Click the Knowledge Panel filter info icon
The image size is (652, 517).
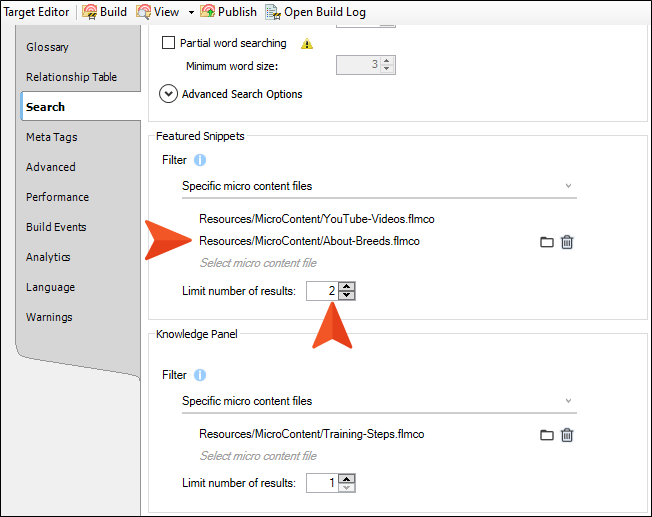[200, 375]
